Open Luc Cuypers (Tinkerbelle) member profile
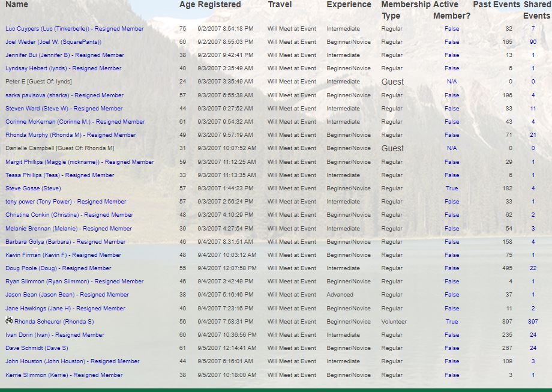 tap(74, 29)
